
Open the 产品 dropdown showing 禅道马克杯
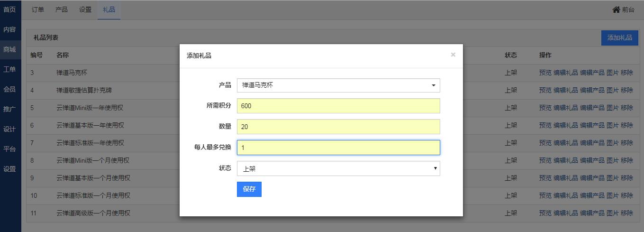tap(338, 85)
